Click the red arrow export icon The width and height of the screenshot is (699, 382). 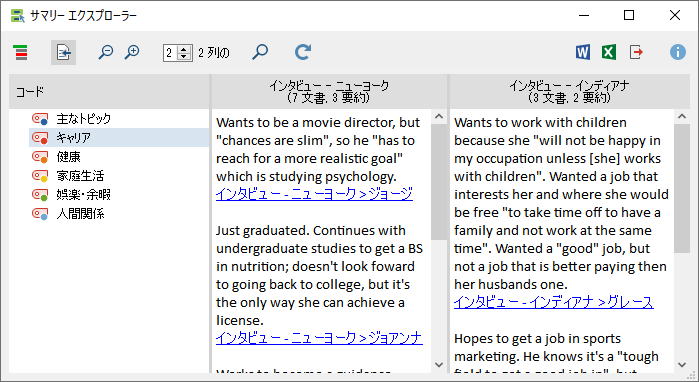point(636,52)
